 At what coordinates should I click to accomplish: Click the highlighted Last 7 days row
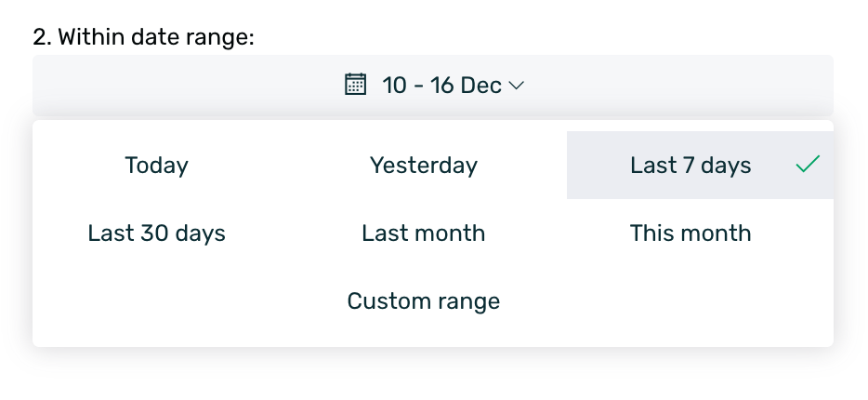point(690,166)
